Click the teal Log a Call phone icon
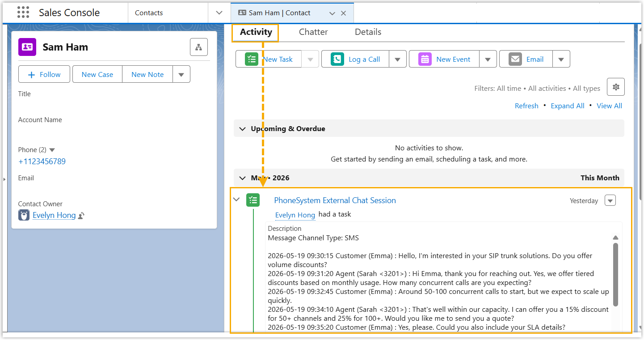Screen dimensions: 644x340 337,59
